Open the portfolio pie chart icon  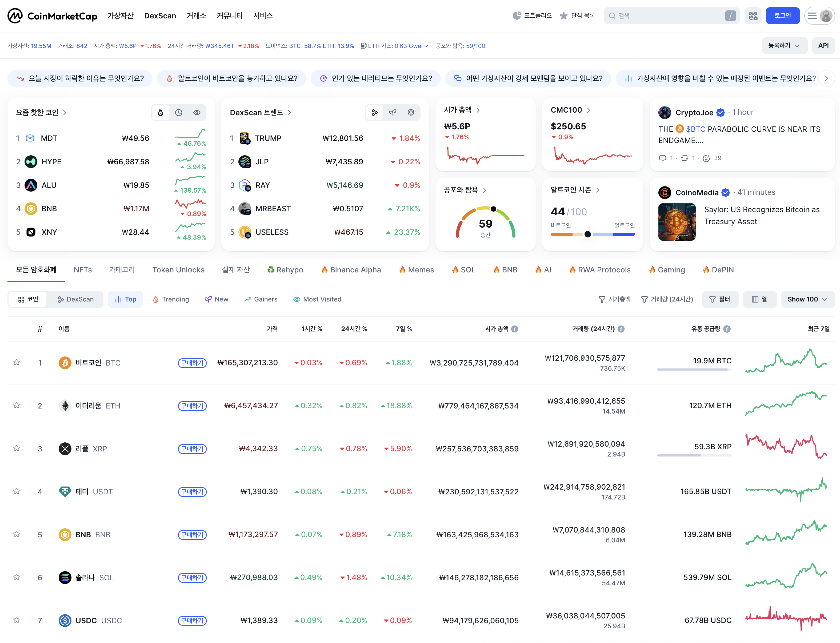(x=517, y=16)
